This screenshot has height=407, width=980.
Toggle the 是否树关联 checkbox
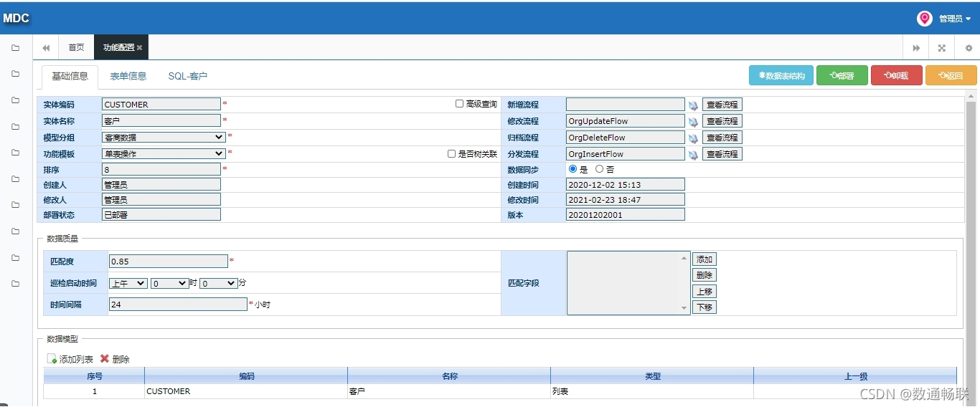pyautogui.click(x=452, y=153)
